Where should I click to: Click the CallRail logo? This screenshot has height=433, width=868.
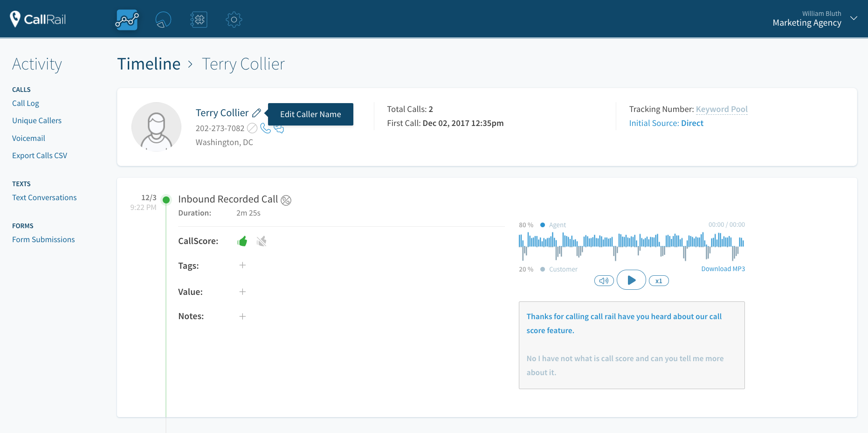pyautogui.click(x=38, y=19)
